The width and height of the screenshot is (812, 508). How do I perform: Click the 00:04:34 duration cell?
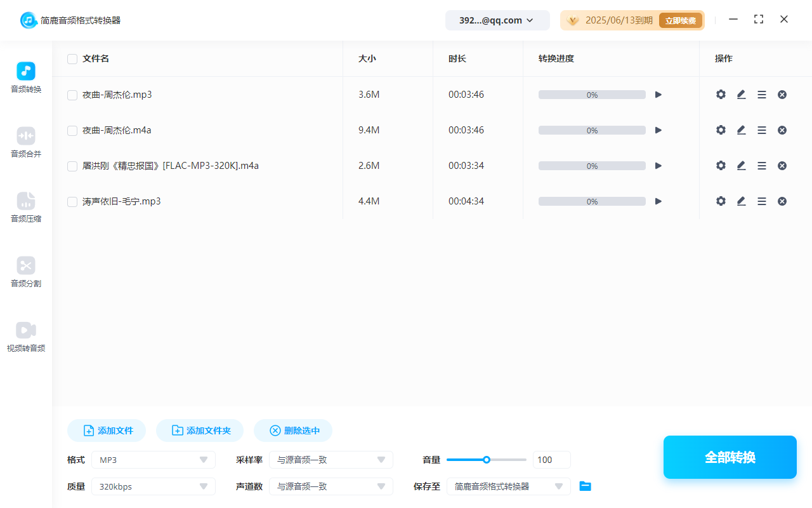tap(466, 201)
